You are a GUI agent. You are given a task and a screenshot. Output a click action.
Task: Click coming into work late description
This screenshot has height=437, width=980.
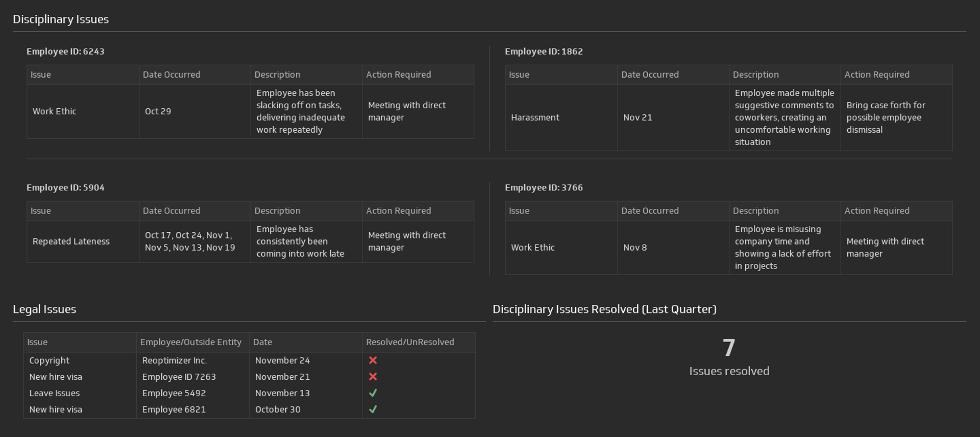point(306,241)
